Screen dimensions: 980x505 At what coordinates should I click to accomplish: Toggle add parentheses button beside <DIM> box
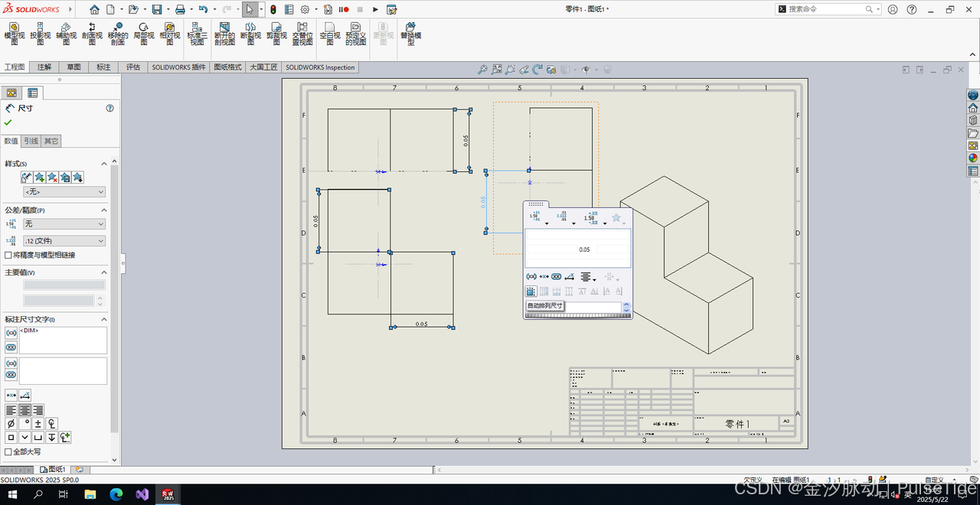point(11,334)
